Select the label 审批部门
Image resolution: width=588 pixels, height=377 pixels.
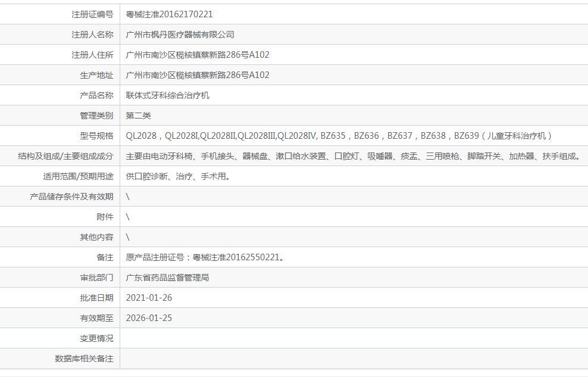[96, 278]
